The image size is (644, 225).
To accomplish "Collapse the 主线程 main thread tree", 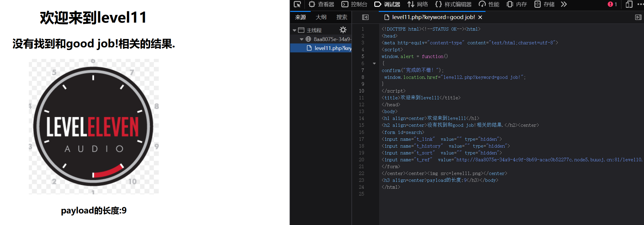I will pos(294,30).
